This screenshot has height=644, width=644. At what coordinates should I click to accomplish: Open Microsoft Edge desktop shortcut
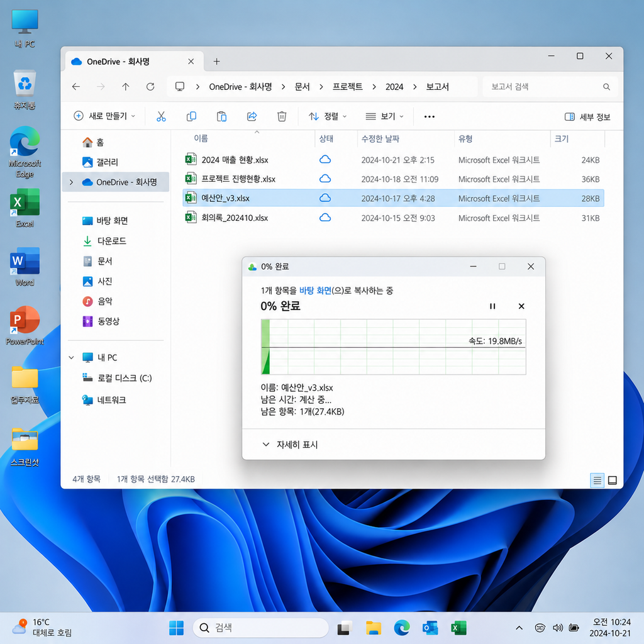point(25,152)
